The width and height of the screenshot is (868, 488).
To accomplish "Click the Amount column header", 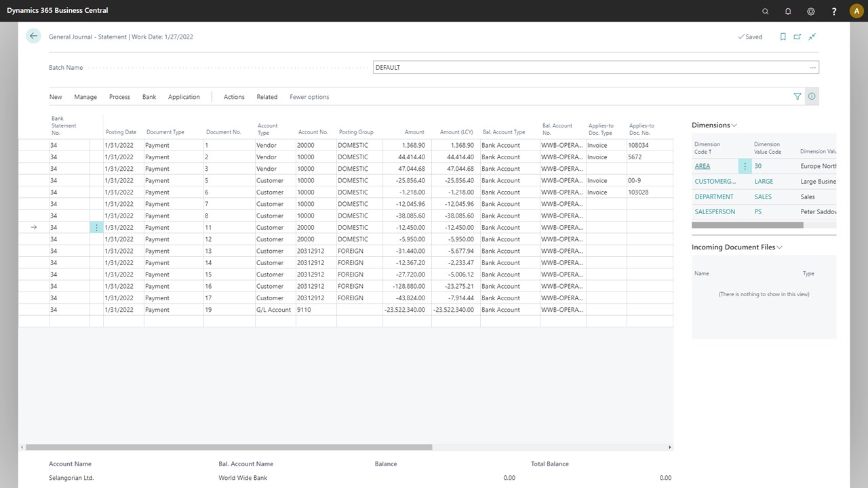I will pos(414,132).
